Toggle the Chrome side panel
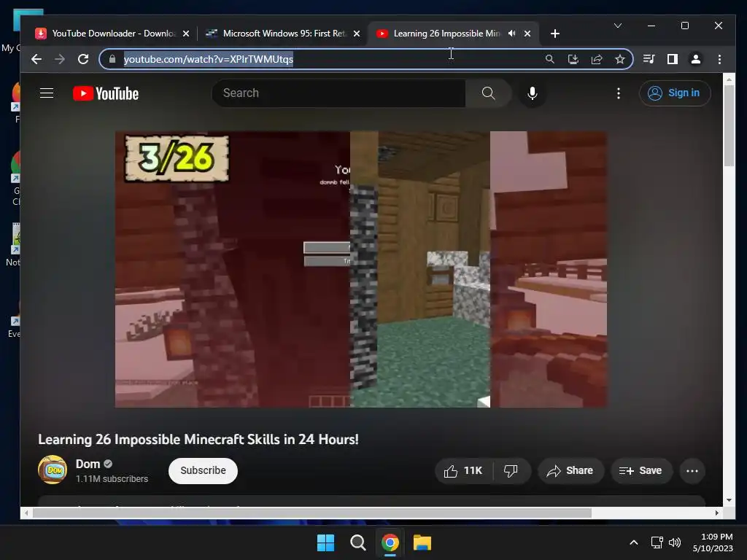Viewport: 747px width, 560px height. (672, 59)
